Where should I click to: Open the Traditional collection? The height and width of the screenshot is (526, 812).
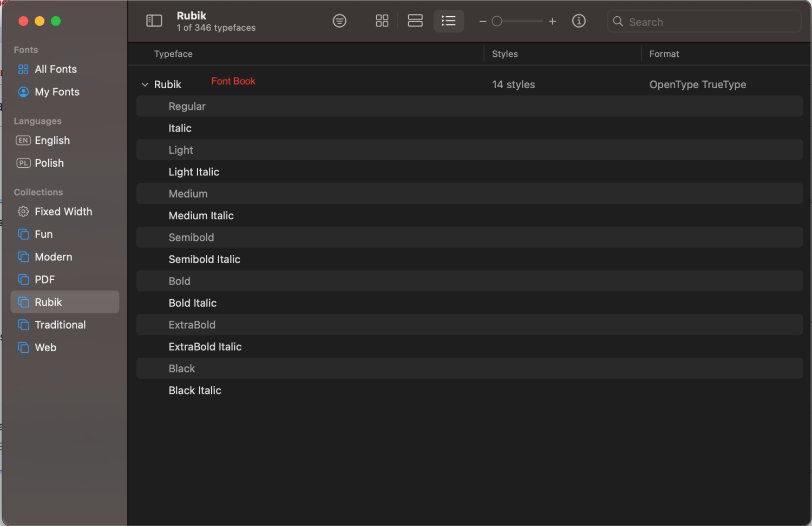point(60,325)
